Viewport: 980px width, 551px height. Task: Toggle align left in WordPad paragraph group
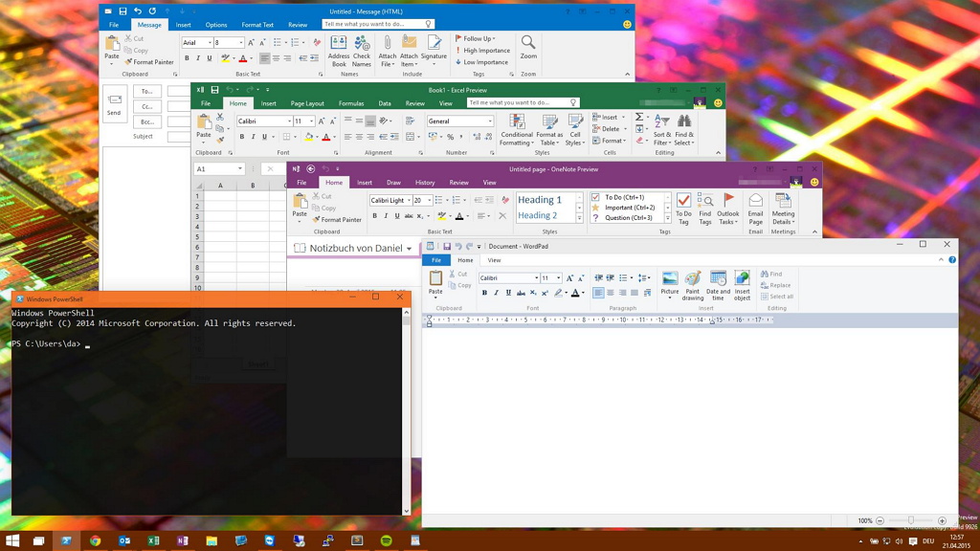click(598, 293)
